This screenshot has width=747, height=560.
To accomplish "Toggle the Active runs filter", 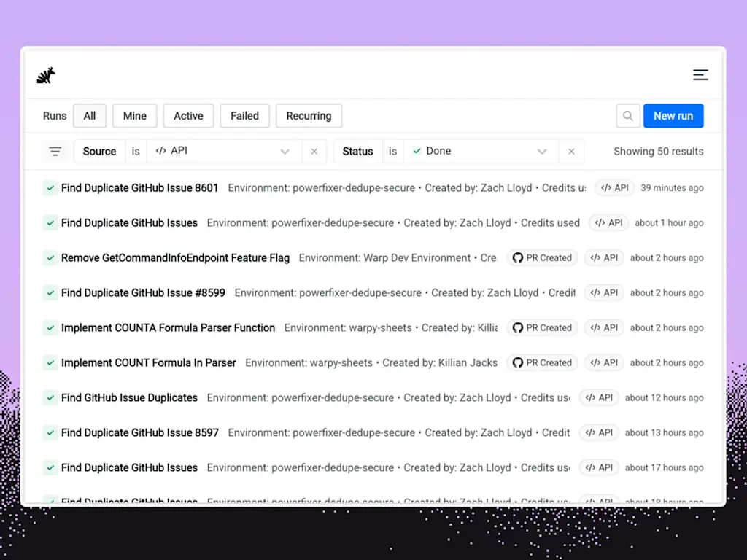I will (188, 115).
